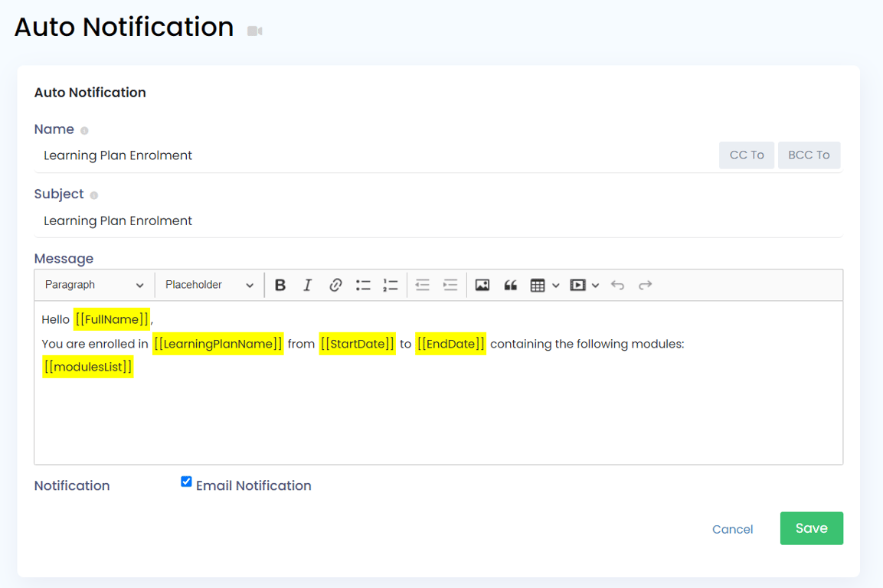Save the auto notification
883x588 pixels.
pos(812,528)
